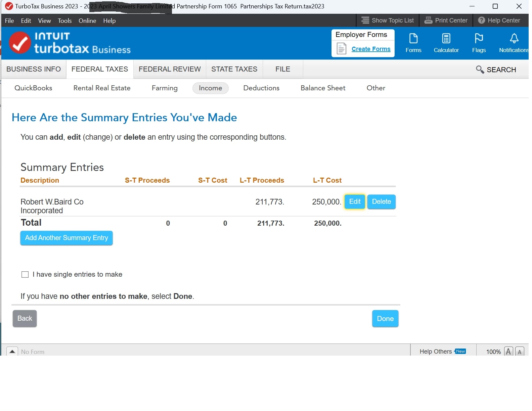Select Rental Real Estate subtab
Screen dimensions: 532x411
[102, 88]
